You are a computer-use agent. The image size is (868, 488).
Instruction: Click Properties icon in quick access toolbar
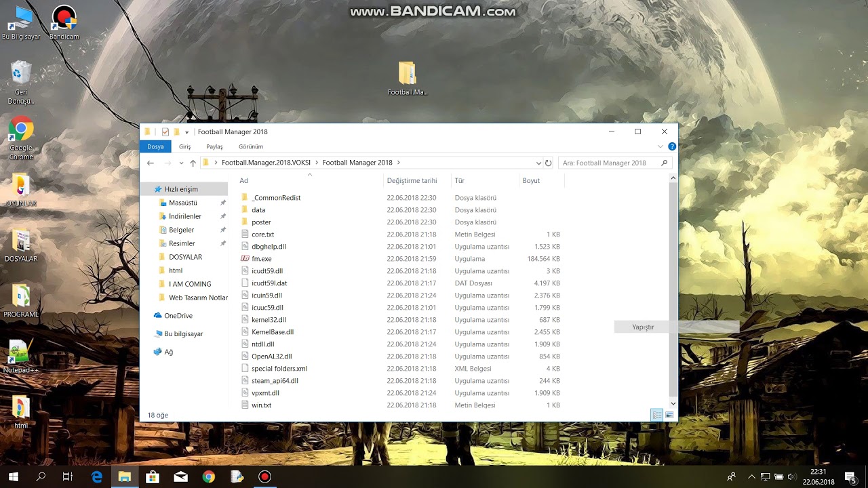(x=165, y=132)
